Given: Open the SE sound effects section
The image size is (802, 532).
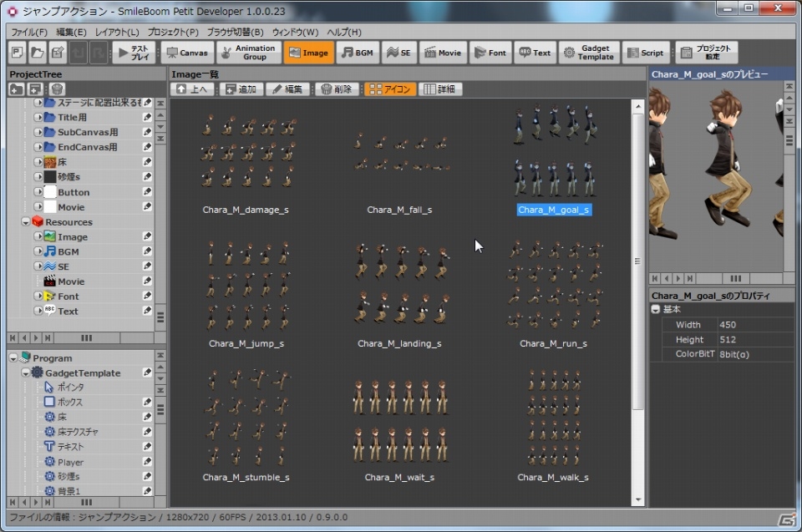Looking at the screenshot, I should pos(398,53).
